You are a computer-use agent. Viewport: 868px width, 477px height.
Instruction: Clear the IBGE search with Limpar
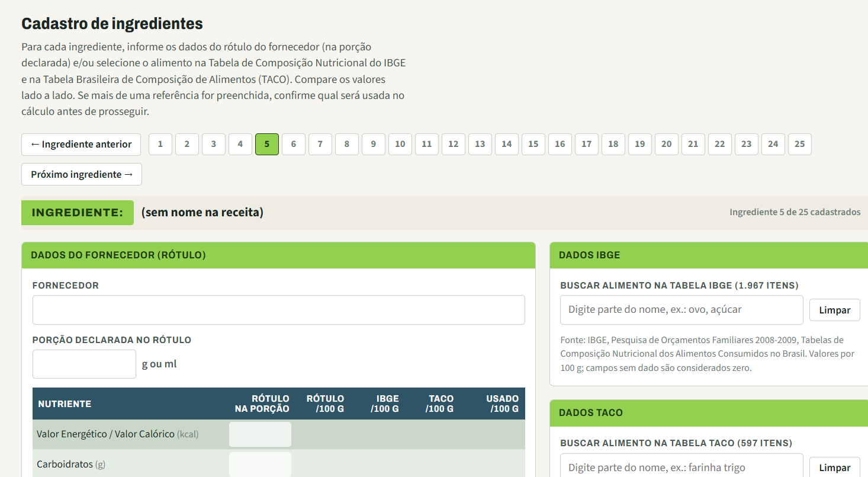click(835, 310)
